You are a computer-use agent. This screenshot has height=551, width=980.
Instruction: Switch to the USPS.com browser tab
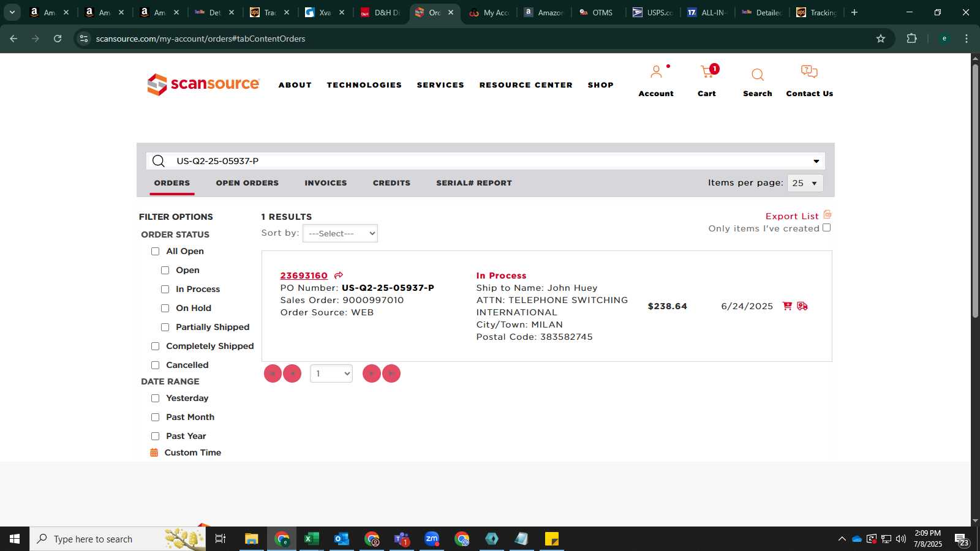pyautogui.click(x=654, y=12)
